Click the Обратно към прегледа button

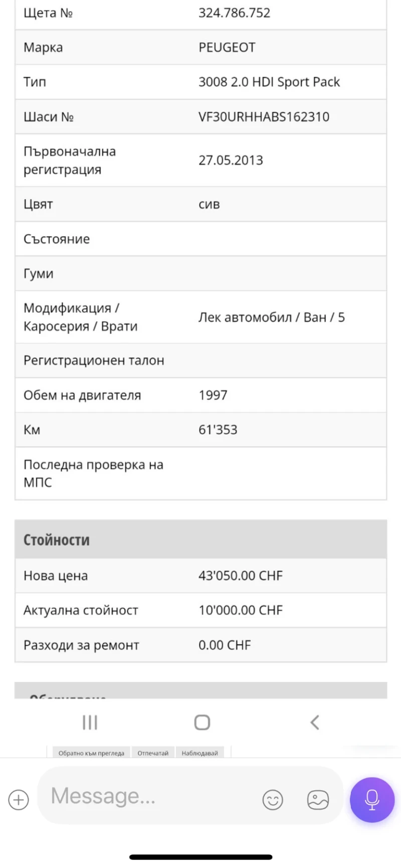[91, 753]
